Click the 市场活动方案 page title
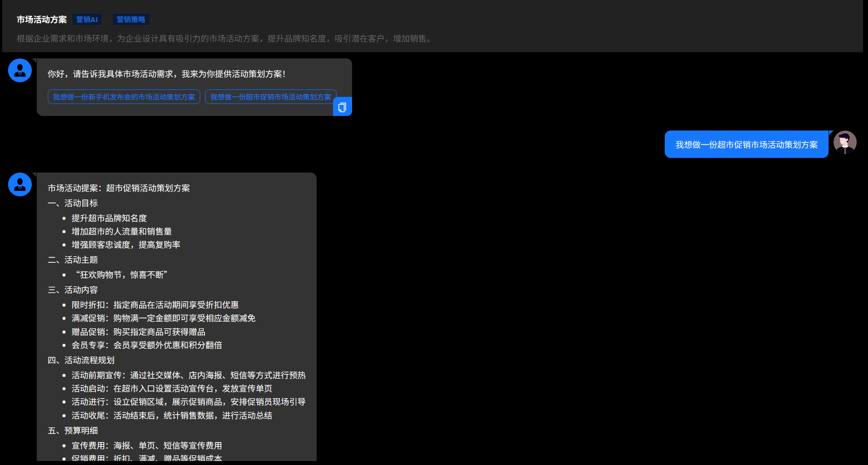Image resolution: width=868 pixels, height=465 pixels. [42, 19]
